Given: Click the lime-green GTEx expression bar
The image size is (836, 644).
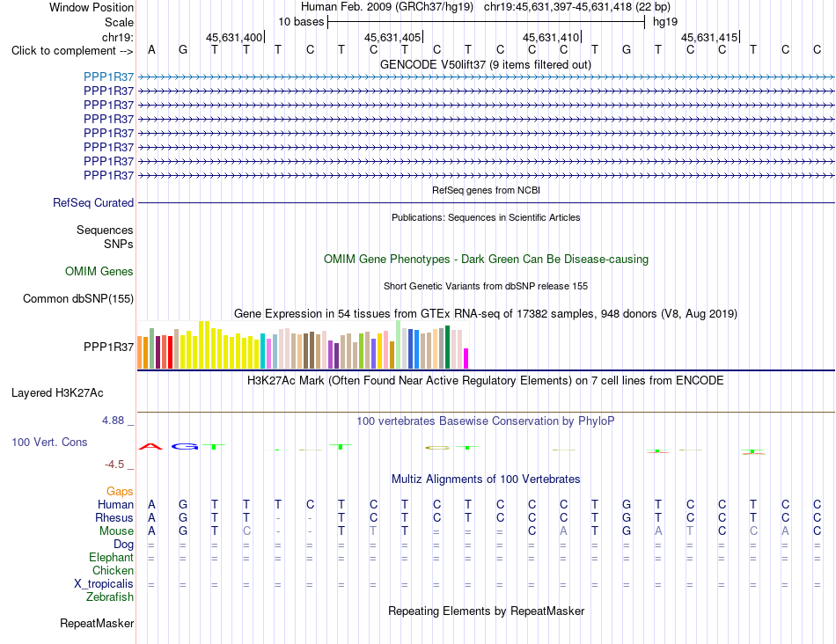Looking at the screenshot, I should (362, 351).
